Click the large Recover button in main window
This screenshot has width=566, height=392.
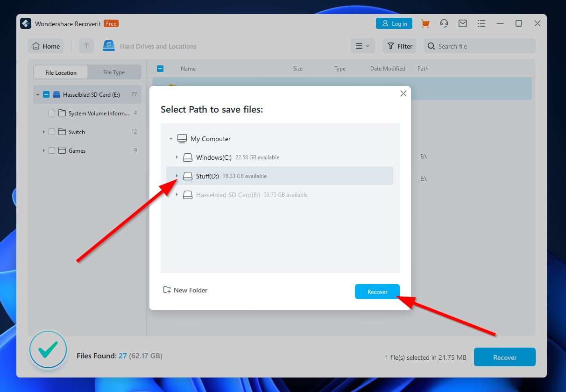click(x=505, y=357)
